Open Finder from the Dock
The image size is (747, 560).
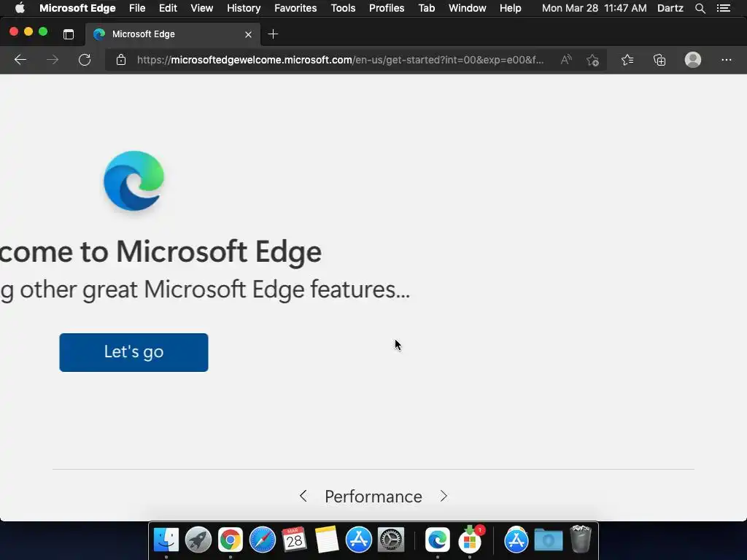click(166, 540)
